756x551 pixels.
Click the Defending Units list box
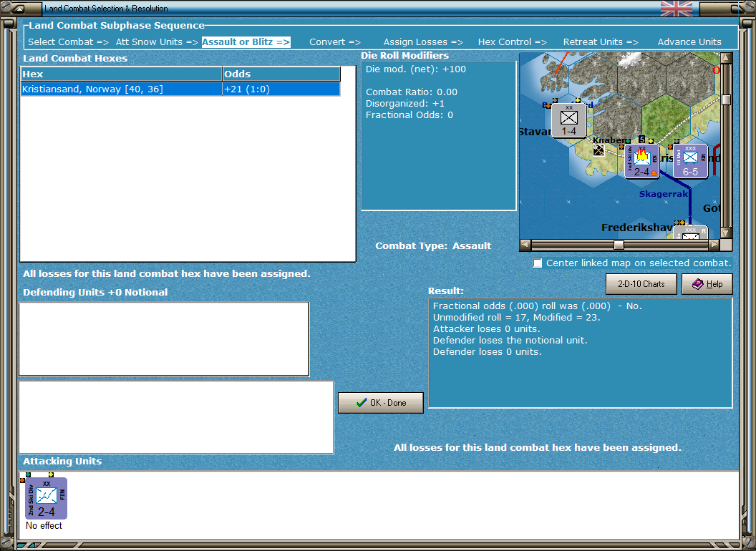[164, 339]
